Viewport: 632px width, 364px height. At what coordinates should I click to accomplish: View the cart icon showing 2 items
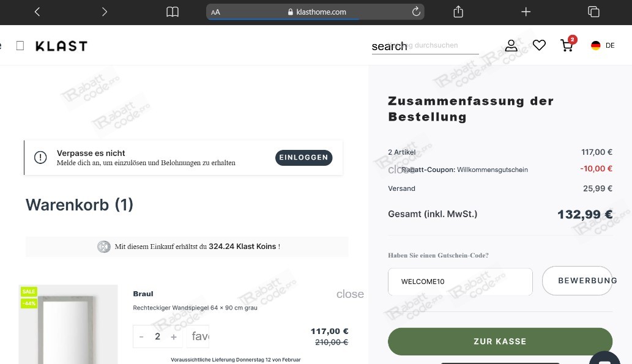(x=567, y=45)
